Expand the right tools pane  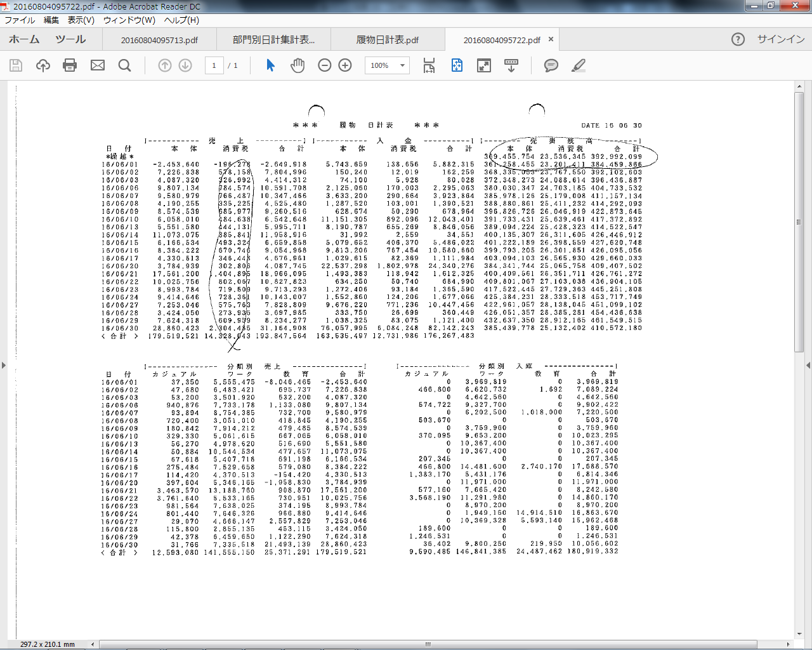(x=808, y=365)
